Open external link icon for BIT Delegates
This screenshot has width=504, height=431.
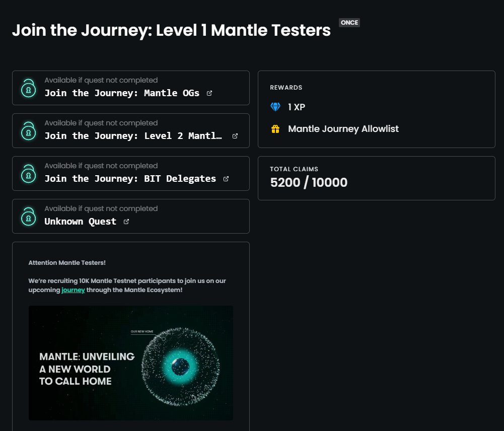226,179
